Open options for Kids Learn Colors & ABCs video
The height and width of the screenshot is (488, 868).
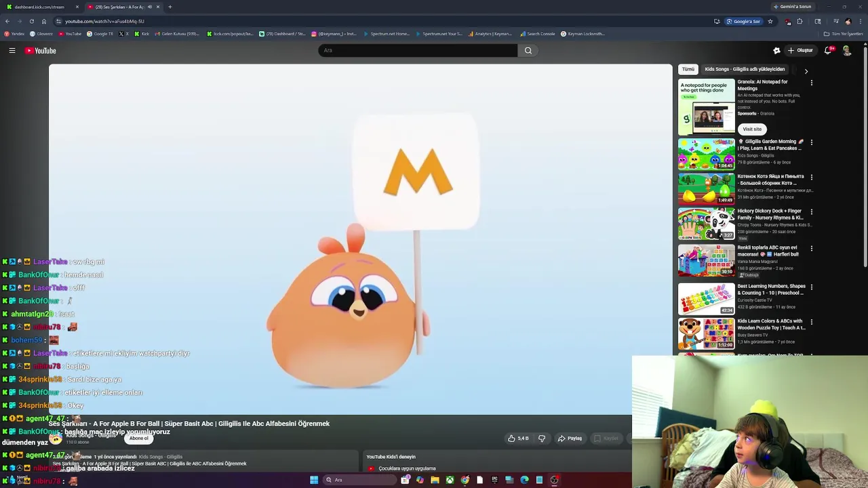(811, 322)
